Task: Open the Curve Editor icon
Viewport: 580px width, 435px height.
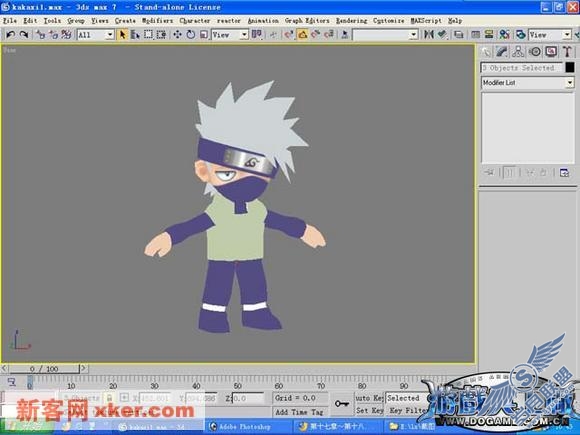Action: 476,35
